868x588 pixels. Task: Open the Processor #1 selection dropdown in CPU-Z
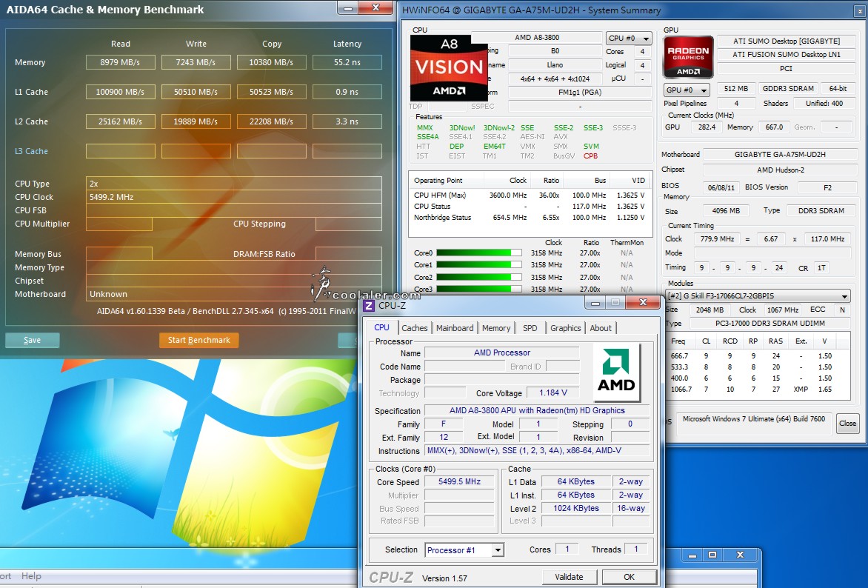coord(464,549)
